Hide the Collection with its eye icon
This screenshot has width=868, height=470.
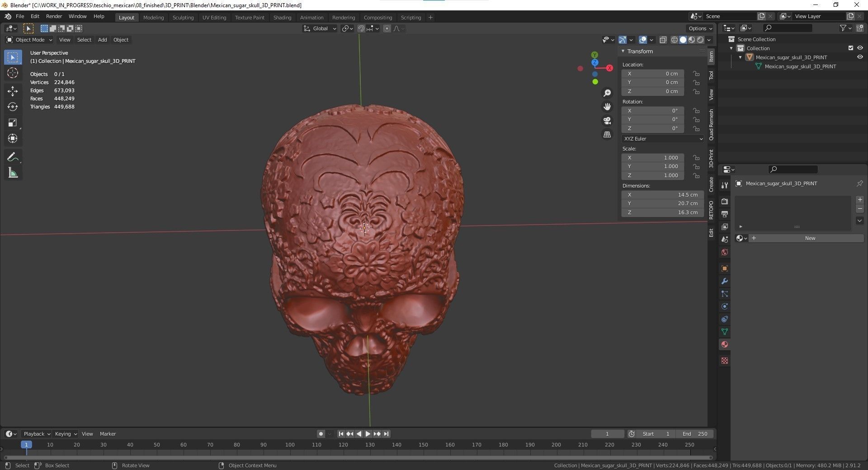(x=860, y=48)
